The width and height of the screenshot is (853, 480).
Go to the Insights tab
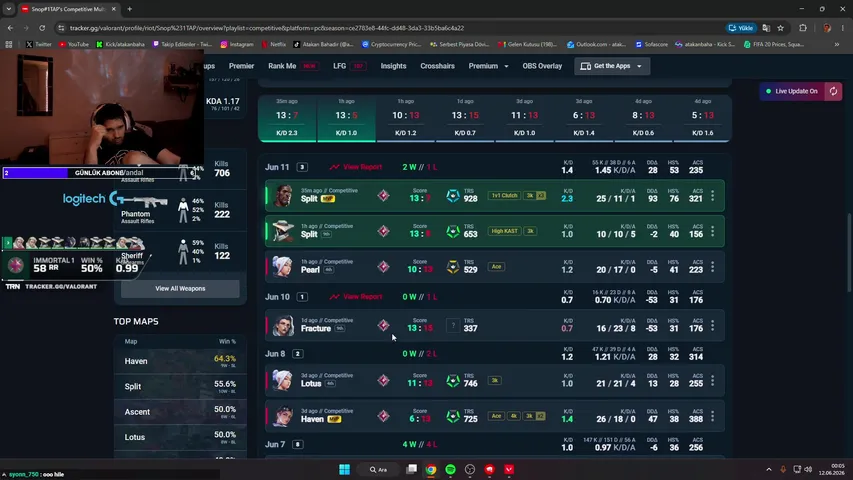[393, 66]
